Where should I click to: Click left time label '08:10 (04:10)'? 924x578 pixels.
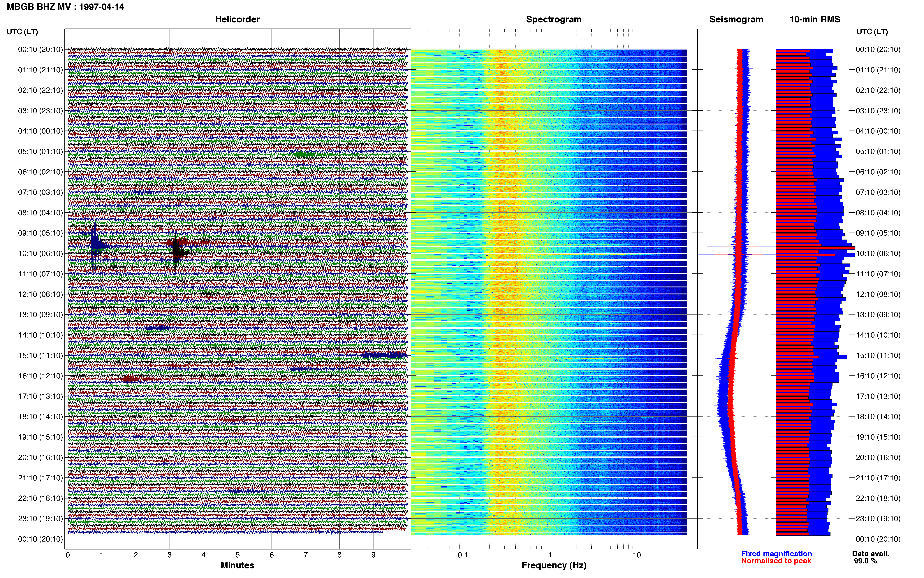coord(41,212)
